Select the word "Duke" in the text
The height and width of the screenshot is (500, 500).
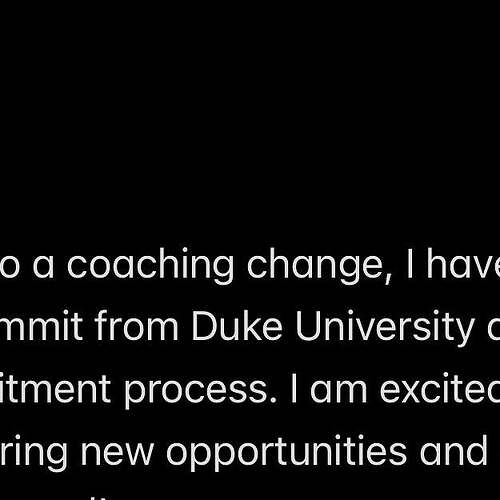click(237, 326)
